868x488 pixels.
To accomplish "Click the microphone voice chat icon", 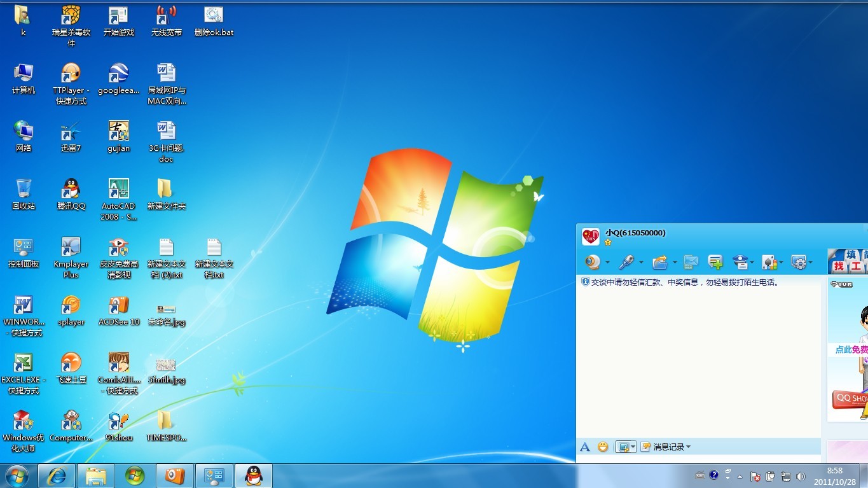I will [626, 262].
